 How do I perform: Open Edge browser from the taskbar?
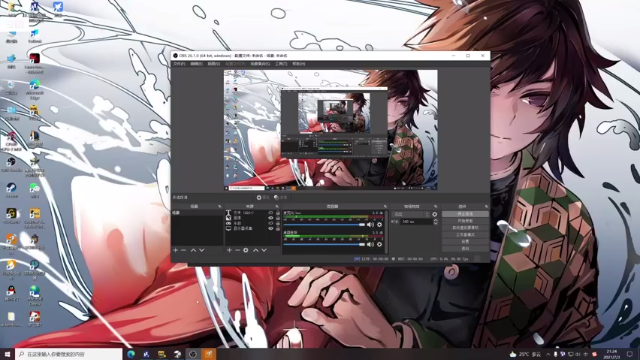click(x=131, y=354)
